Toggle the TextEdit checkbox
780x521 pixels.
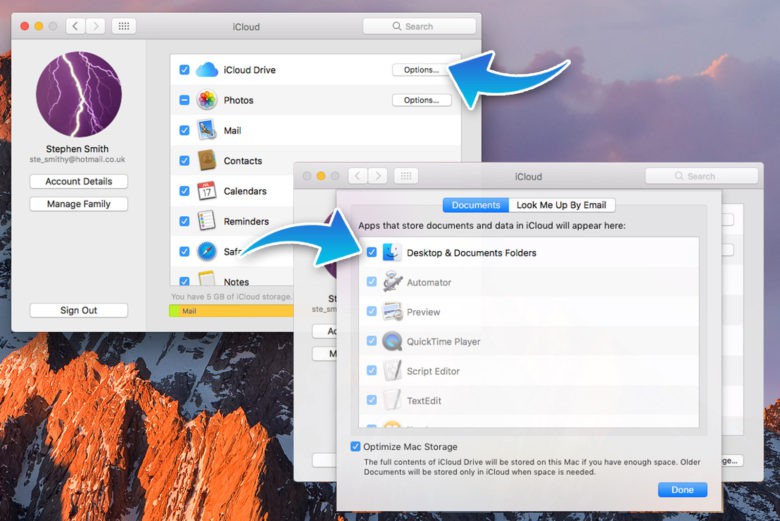click(x=372, y=400)
